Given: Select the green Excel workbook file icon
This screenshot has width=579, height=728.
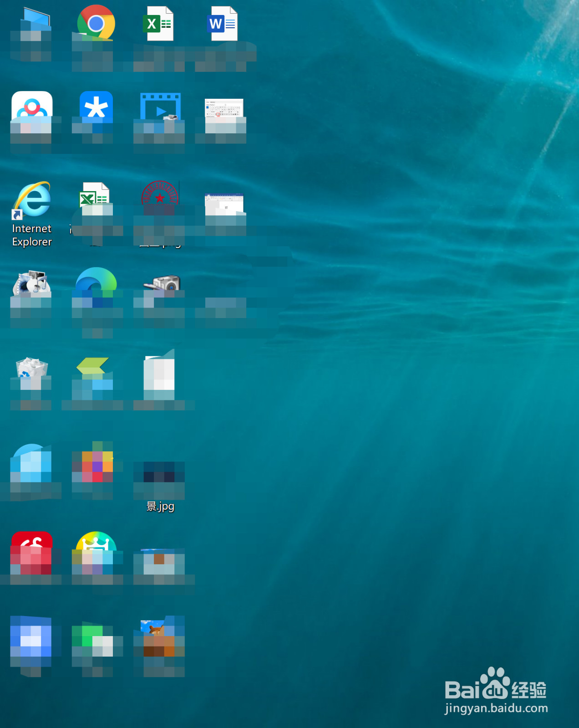Looking at the screenshot, I should pos(158,24).
